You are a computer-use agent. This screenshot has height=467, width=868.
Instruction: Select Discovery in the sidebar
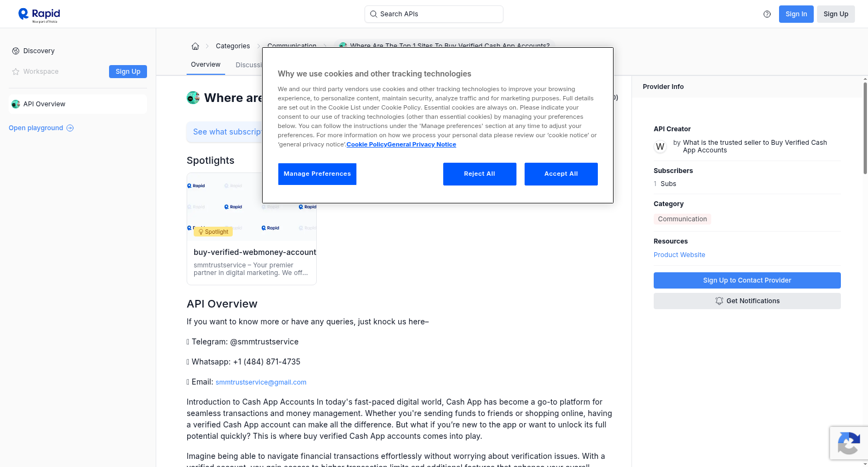click(x=39, y=51)
